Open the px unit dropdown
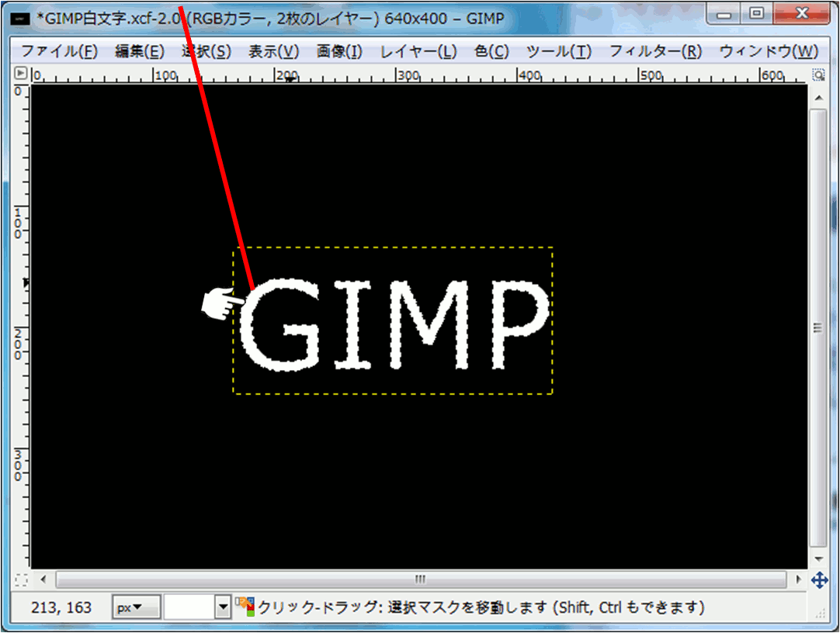Image resolution: width=840 pixels, height=633 pixels. point(136,607)
